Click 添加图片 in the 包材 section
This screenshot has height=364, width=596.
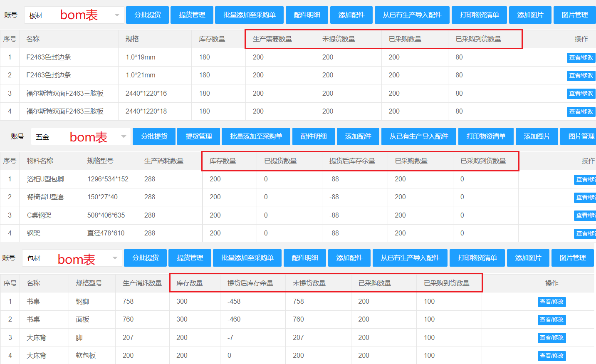528,258
